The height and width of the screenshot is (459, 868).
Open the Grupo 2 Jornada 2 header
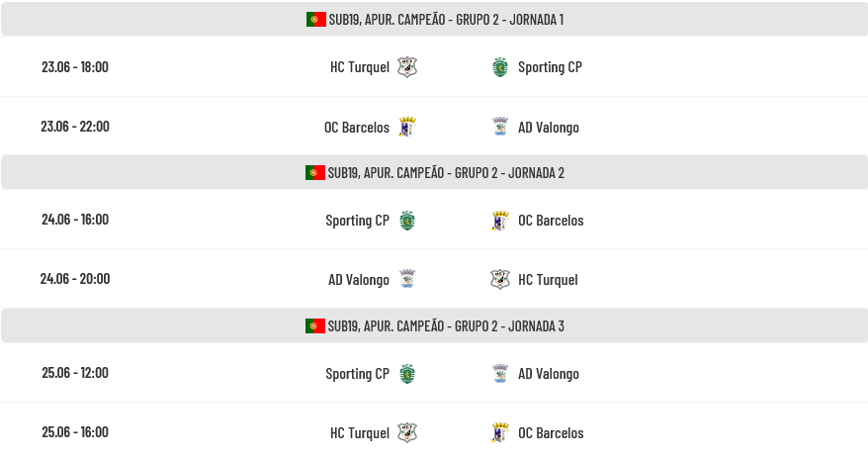(x=435, y=173)
